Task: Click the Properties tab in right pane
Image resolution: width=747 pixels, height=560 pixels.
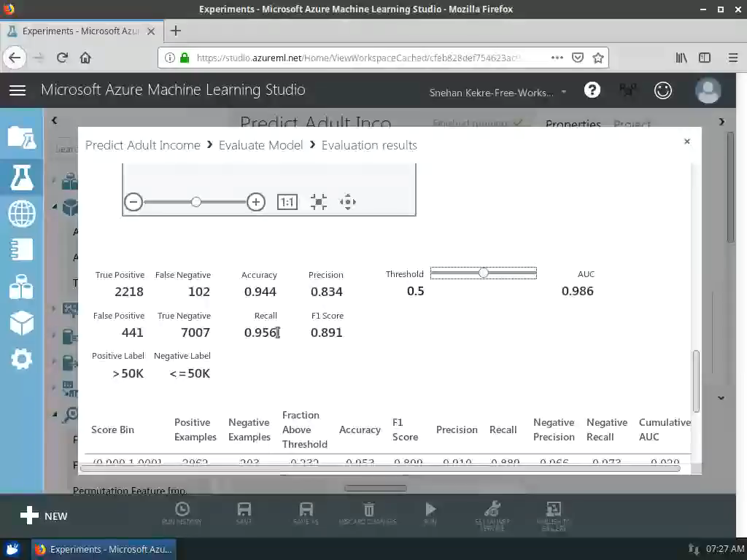Action: 573,124
